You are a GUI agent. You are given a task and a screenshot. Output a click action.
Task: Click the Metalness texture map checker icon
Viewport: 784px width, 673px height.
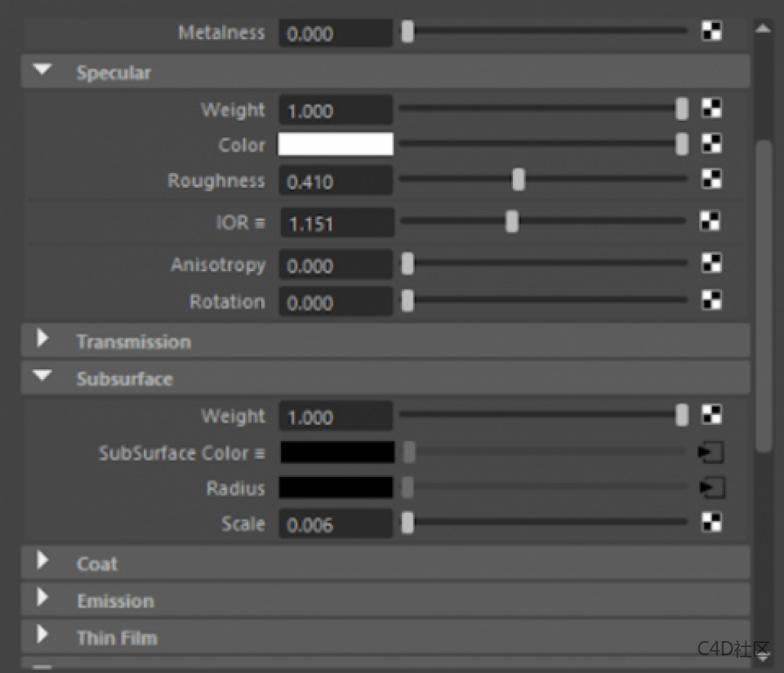(711, 31)
